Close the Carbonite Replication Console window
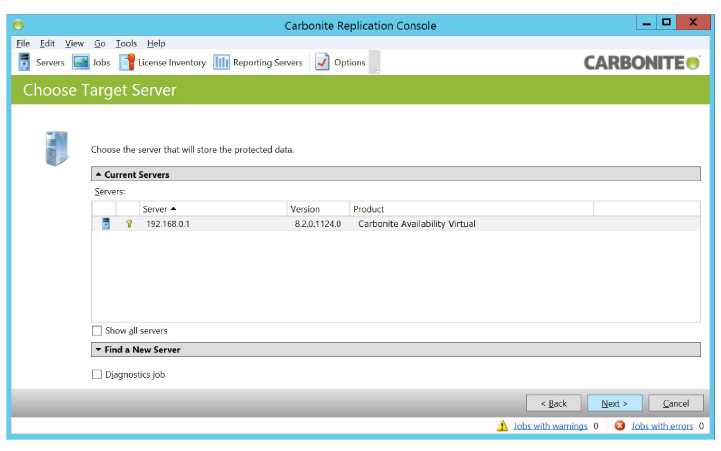The width and height of the screenshot is (721, 451). [x=693, y=22]
